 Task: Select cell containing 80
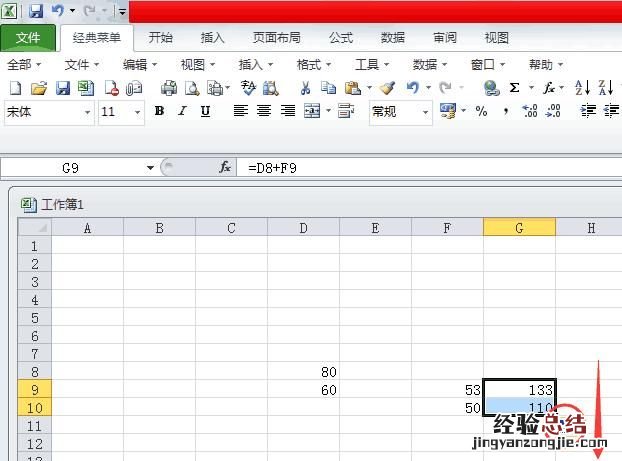[x=303, y=372]
